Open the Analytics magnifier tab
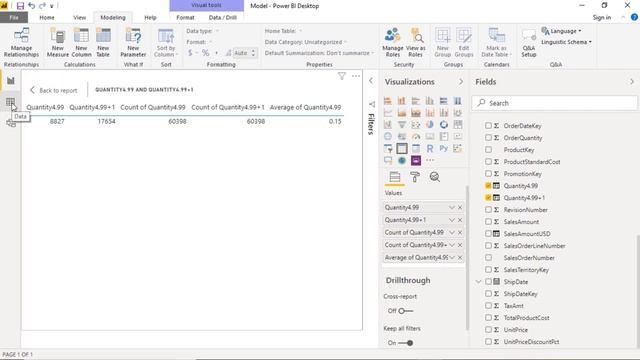640x360 pixels. pos(435,177)
